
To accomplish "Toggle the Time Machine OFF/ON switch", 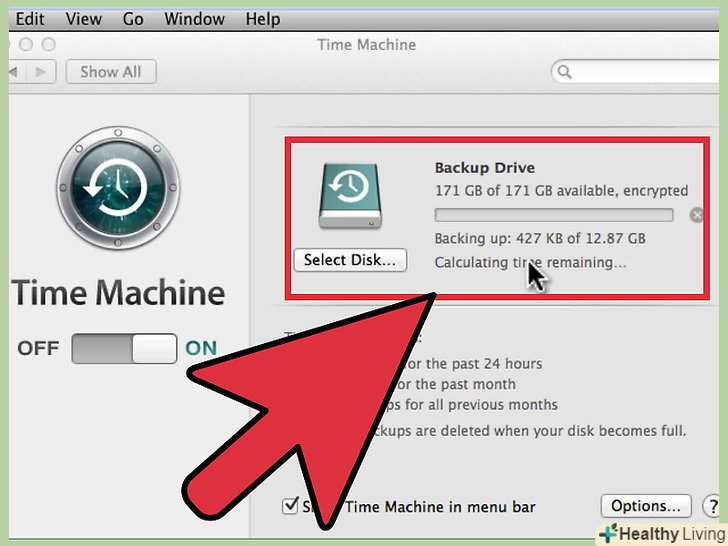I will [x=124, y=348].
